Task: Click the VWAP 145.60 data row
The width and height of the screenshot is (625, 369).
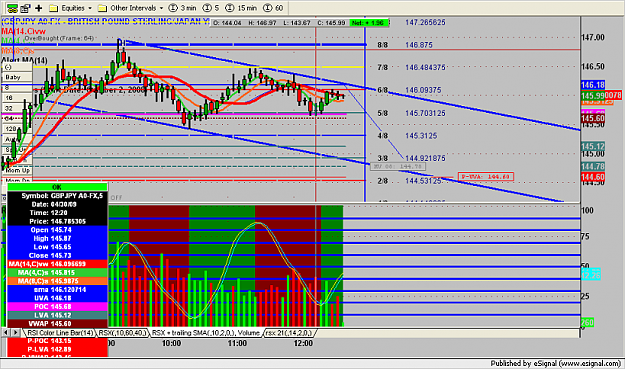Action: pyautogui.click(x=57, y=324)
